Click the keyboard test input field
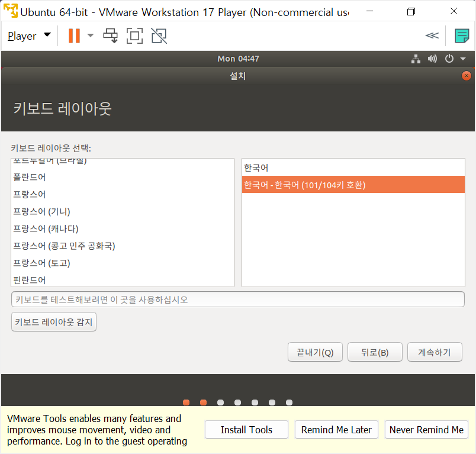Viewport: 476px width, 454px height. click(238, 300)
